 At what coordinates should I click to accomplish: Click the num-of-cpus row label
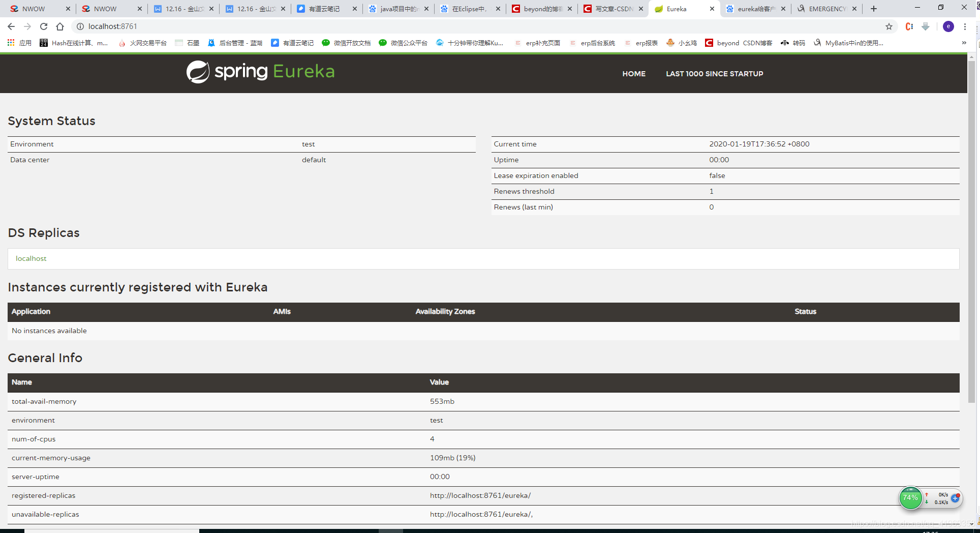(34, 439)
